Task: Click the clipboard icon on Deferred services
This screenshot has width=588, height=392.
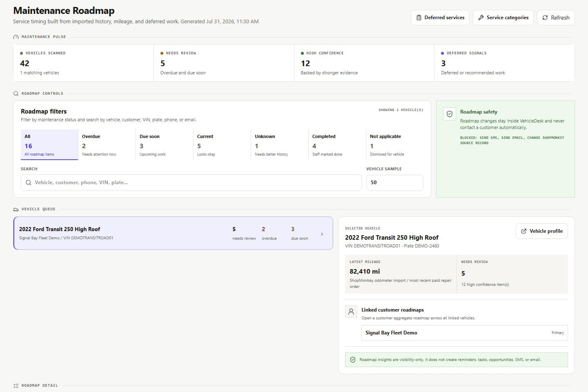Action: (419, 18)
